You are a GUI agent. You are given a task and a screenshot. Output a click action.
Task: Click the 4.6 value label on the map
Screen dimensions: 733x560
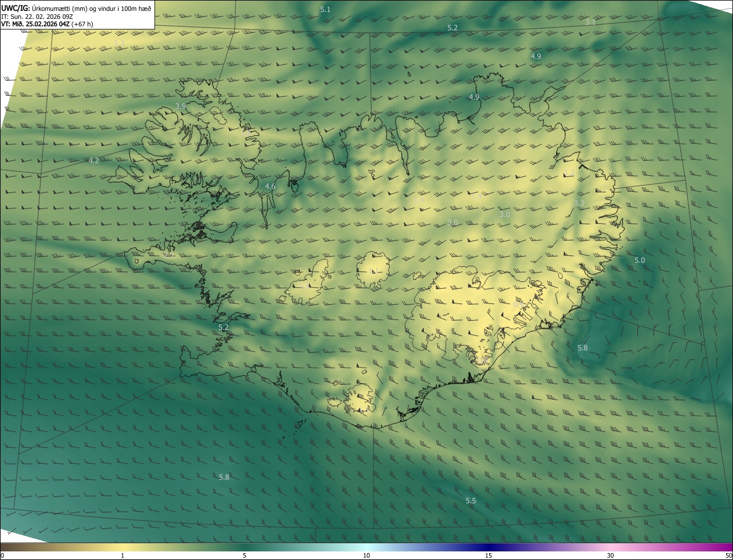(270, 187)
